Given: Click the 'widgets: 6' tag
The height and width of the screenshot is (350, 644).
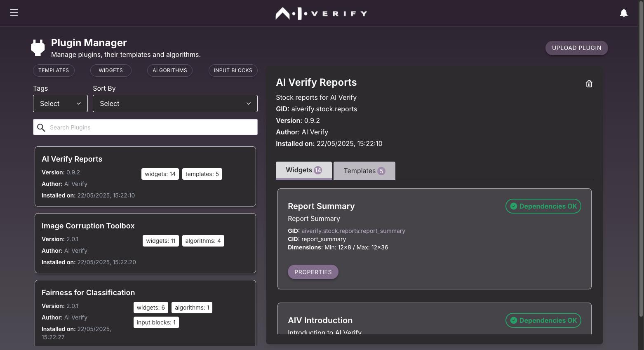Looking at the screenshot, I should pyautogui.click(x=151, y=308).
